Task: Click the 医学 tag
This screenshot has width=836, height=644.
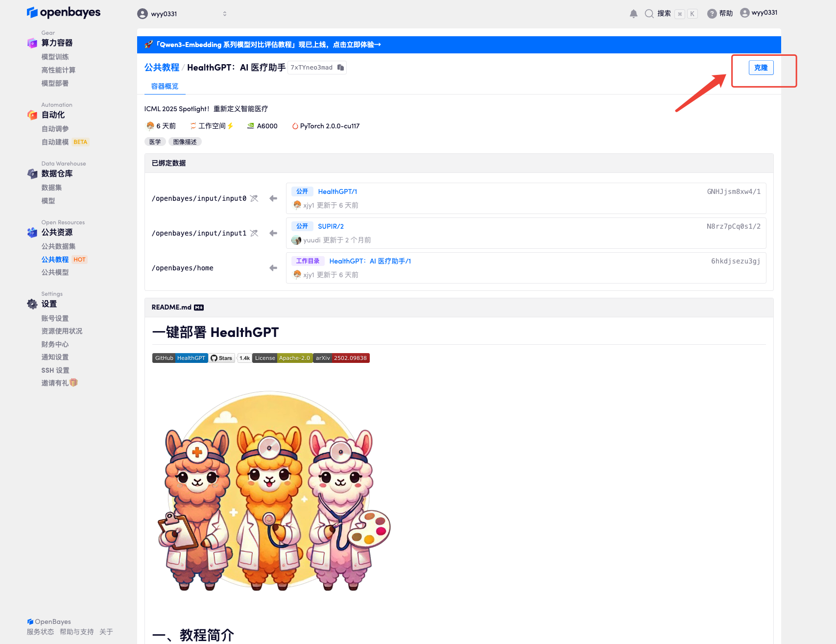Action: 155,142
